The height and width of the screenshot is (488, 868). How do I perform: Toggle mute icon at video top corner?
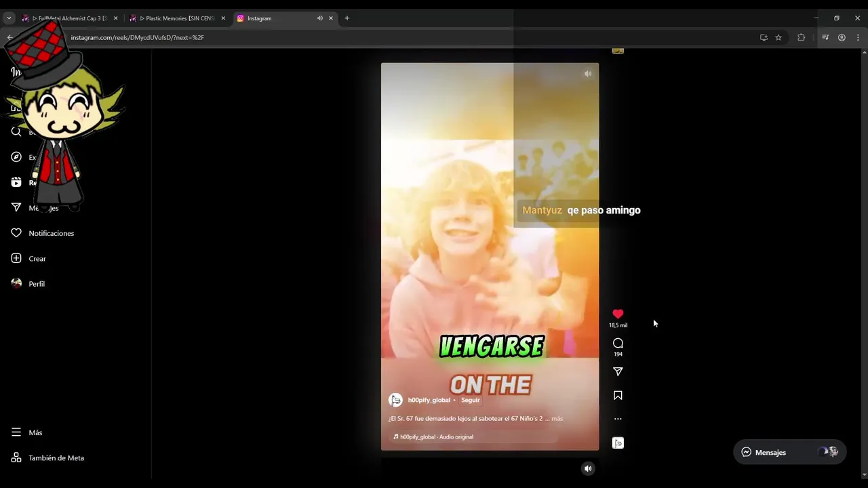[x=588, y=74]
